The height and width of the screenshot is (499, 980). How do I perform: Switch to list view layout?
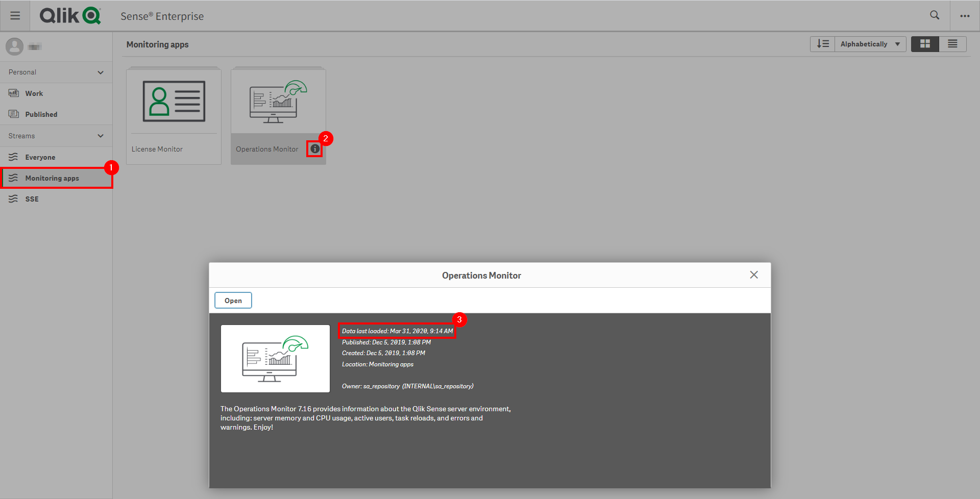click(952, 44)
